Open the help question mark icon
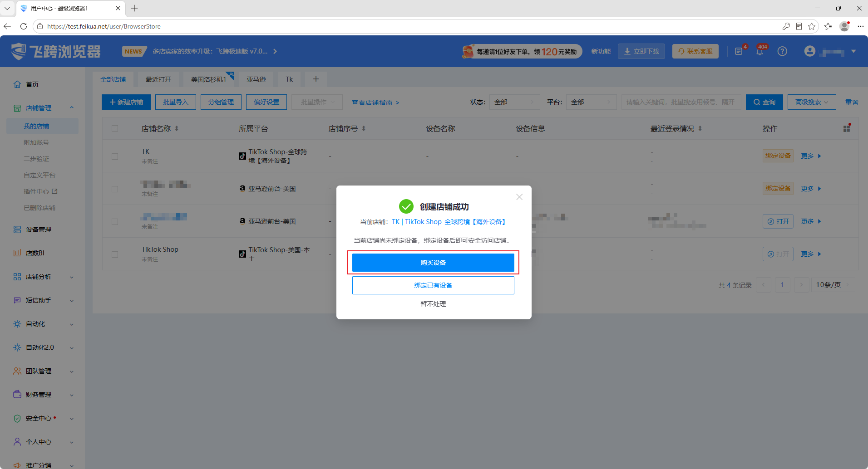Viewport: 868px width, 469px height. tap(782, 51)
